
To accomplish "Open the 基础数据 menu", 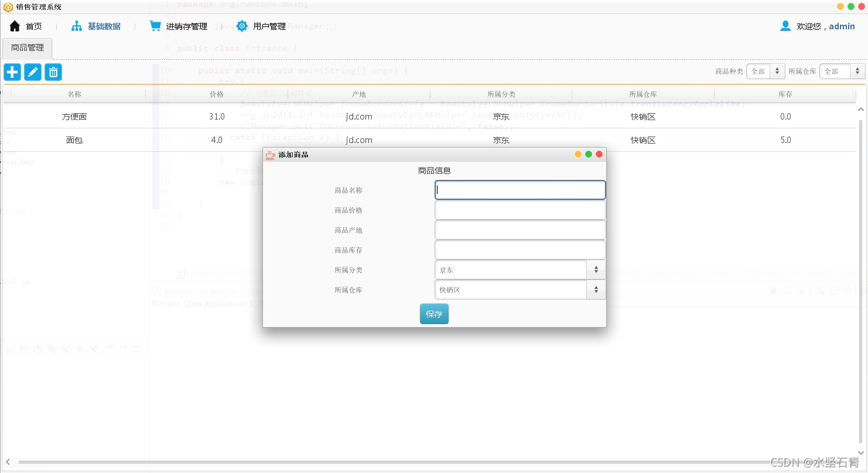I will coord(96,26).
